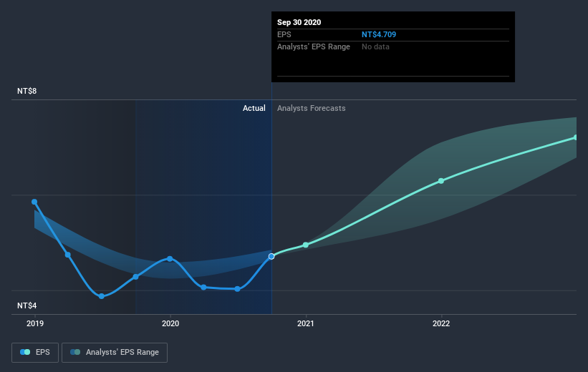Select the forecast EPS point at 2022
The width and height of the screenshot is (588, 372).
[x=441, y=181]
